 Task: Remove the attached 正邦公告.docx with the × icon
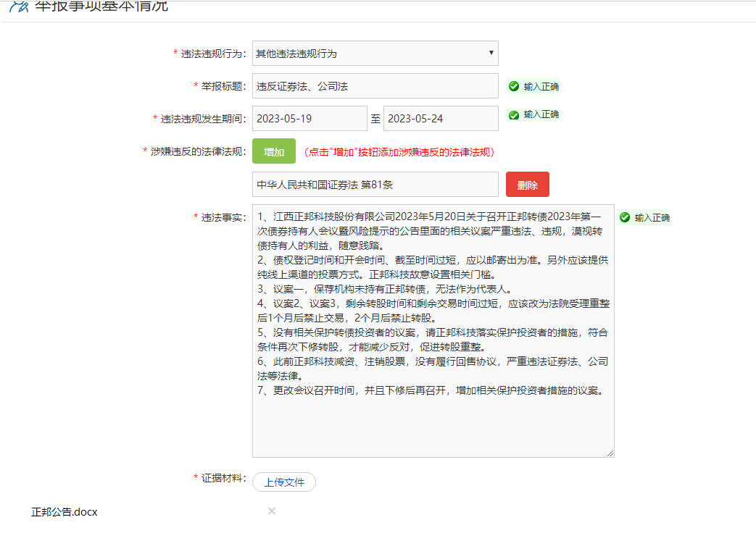[272, 511]
